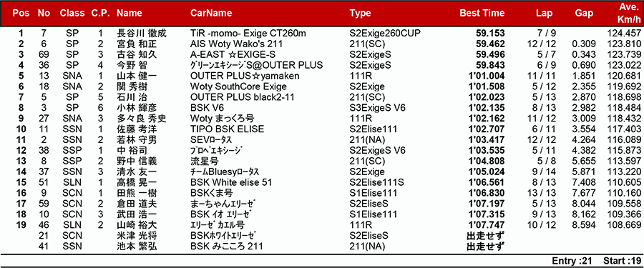The height and width of the screenshot is (268, 644).
Task: Click the Type column header
Action: pos(360,13)
